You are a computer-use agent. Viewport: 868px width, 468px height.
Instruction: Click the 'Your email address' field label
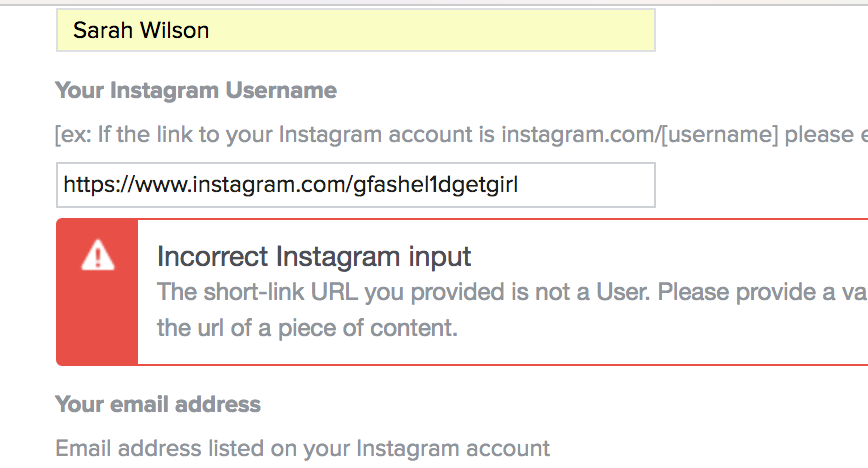[x=158, y=404]
